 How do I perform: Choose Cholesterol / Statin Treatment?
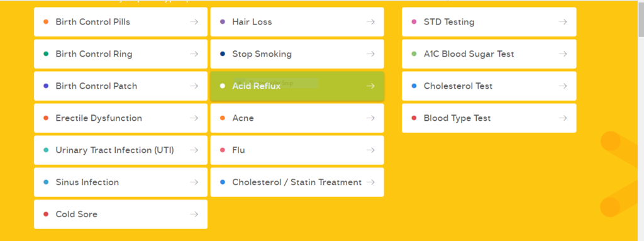click(x=297, y=182)
